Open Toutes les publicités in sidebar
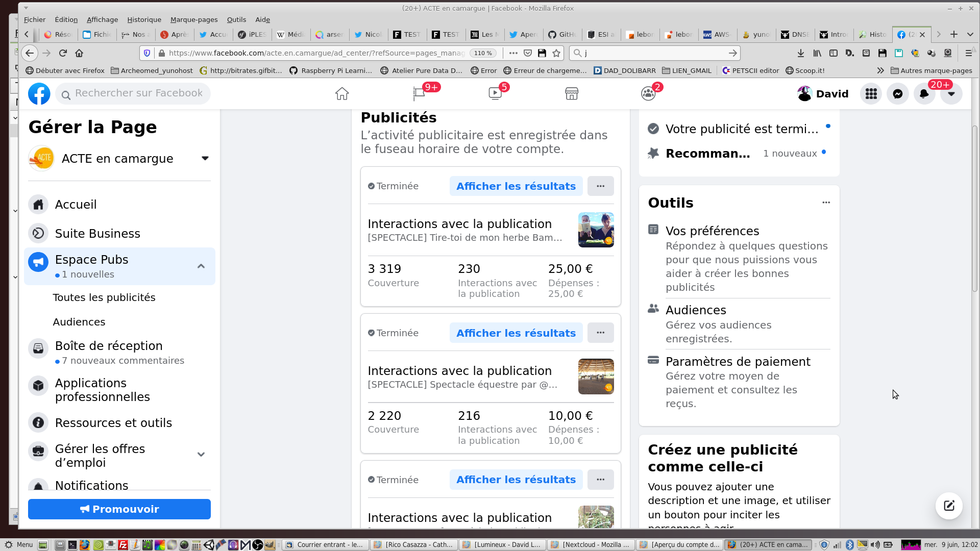Image resolution: width=980 pixels, height=551 pixels. (x=104, y=297)
